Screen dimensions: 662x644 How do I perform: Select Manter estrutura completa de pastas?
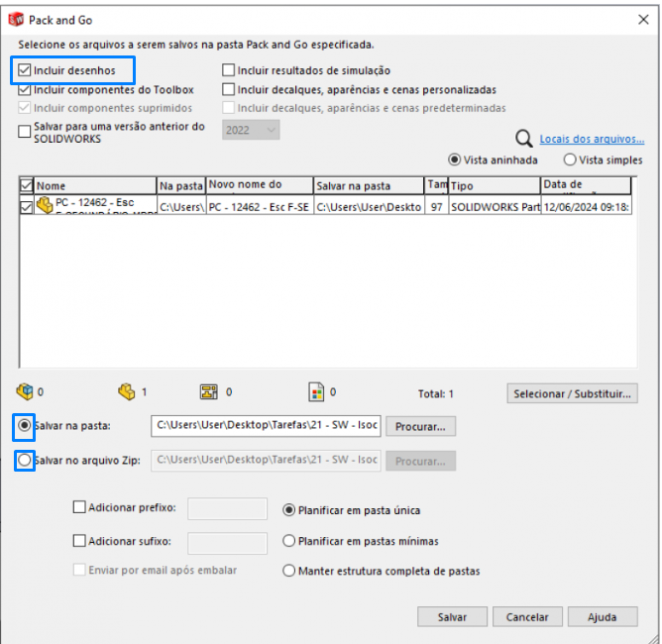pos(289,571)
